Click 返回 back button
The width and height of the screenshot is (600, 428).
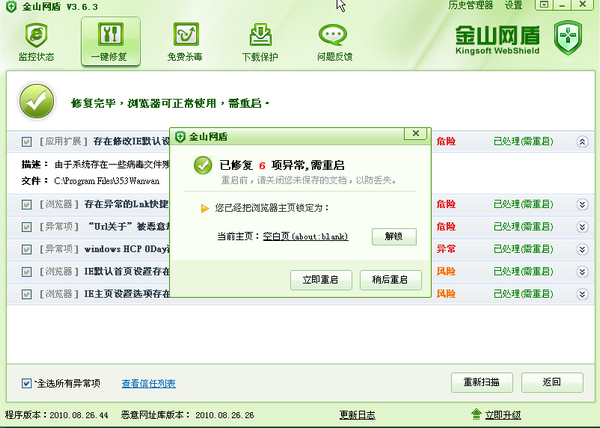point(552,382)
